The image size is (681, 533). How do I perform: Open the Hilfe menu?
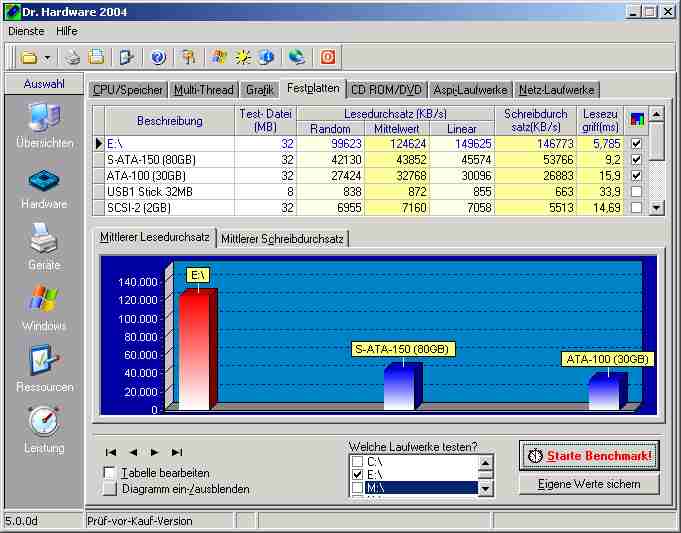pos(67,31)
